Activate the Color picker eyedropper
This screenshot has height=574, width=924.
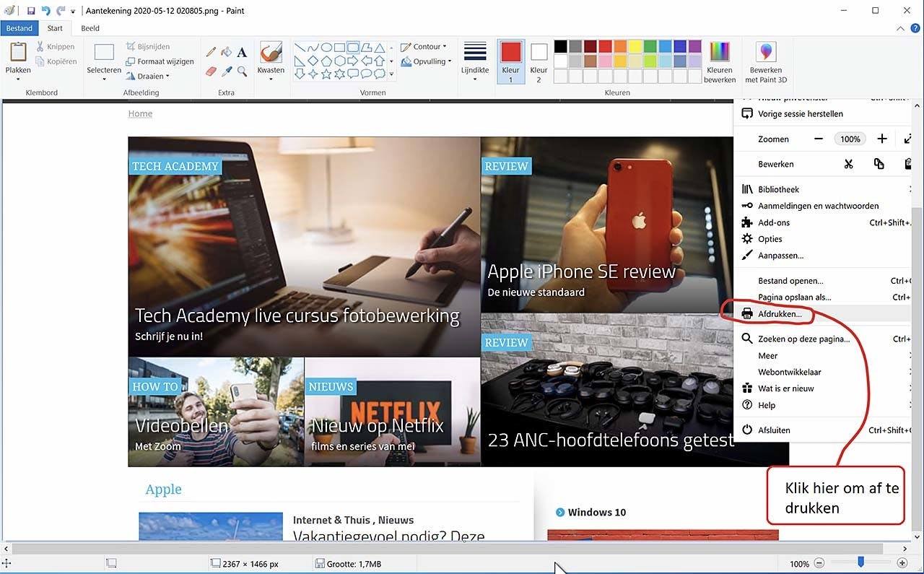point(227,71)
